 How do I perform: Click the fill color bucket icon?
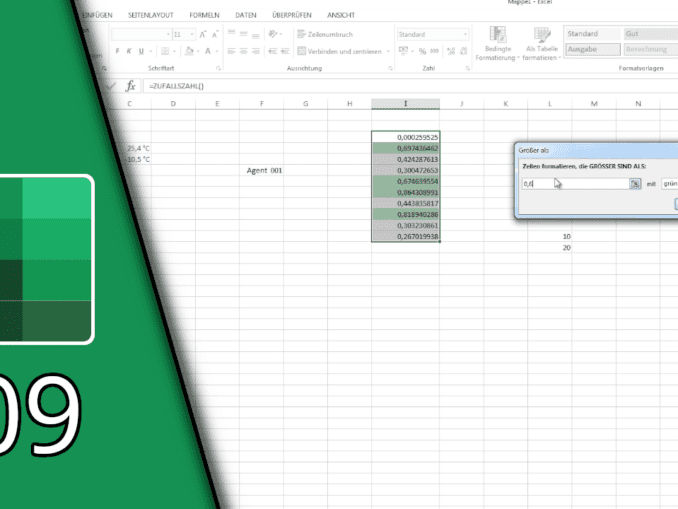pos(187,50)
